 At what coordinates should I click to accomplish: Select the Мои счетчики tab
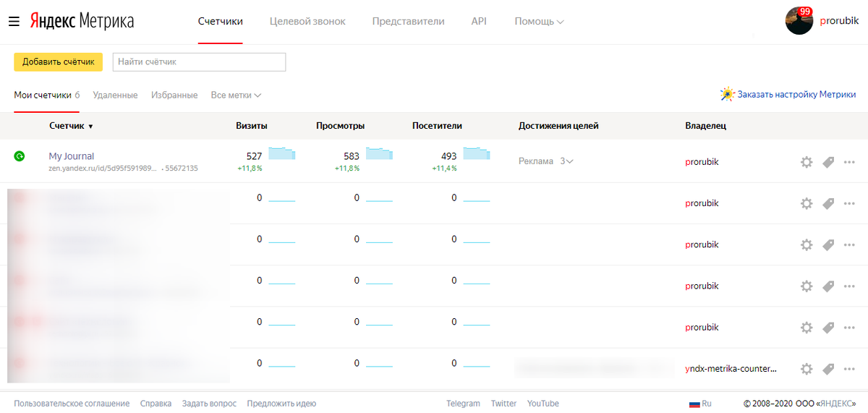[x=46, y=95]
